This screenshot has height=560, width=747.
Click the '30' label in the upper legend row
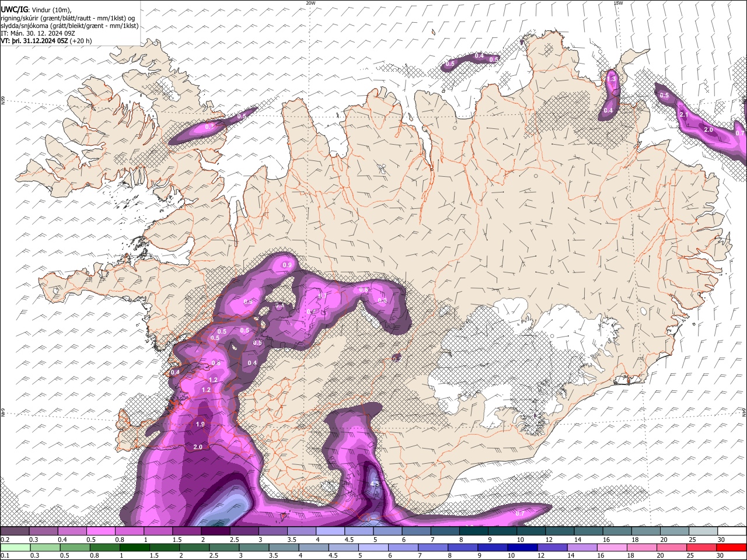point(722,540)
